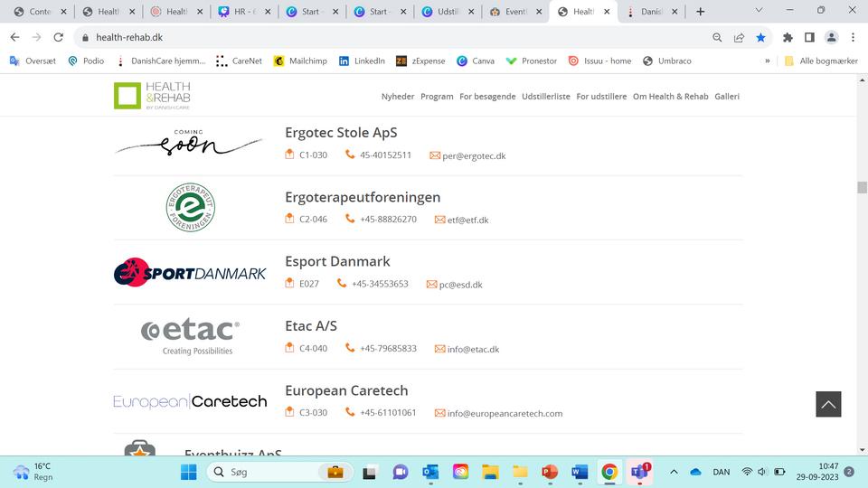Open the Om Health & Rehab menu item
Screen dimensions: 868x488
670,97
